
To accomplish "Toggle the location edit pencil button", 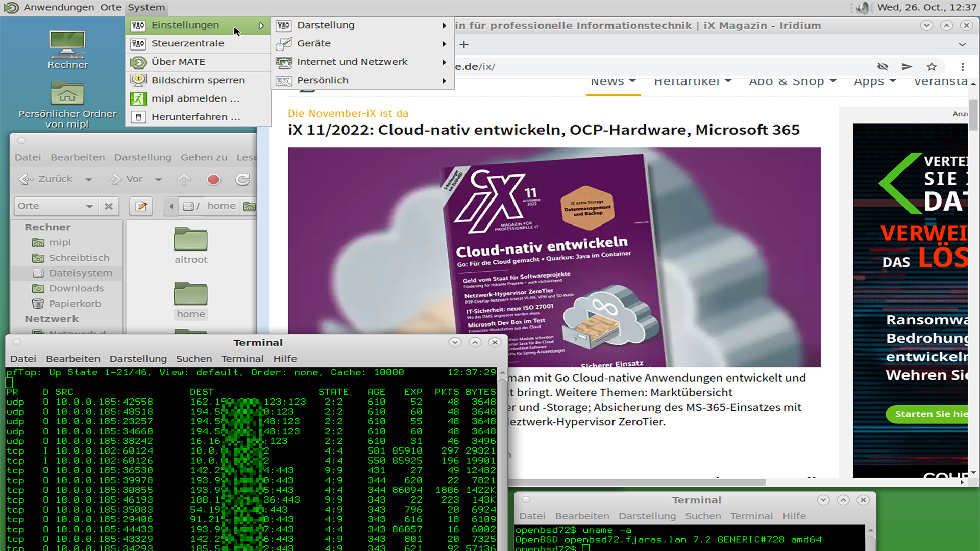I will pos(141,206).
